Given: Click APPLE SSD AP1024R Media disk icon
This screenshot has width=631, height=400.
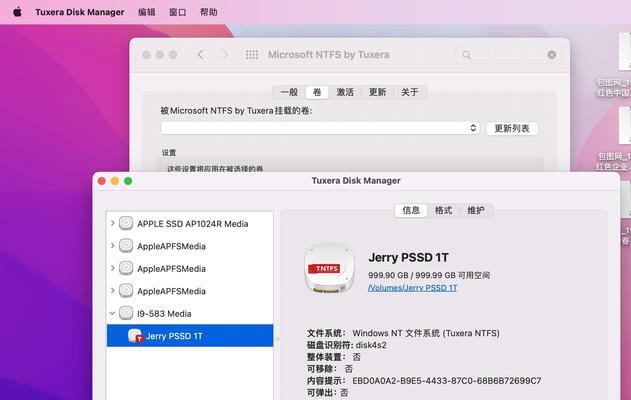Looking at the screenshot, I should [x=126, y=223].
